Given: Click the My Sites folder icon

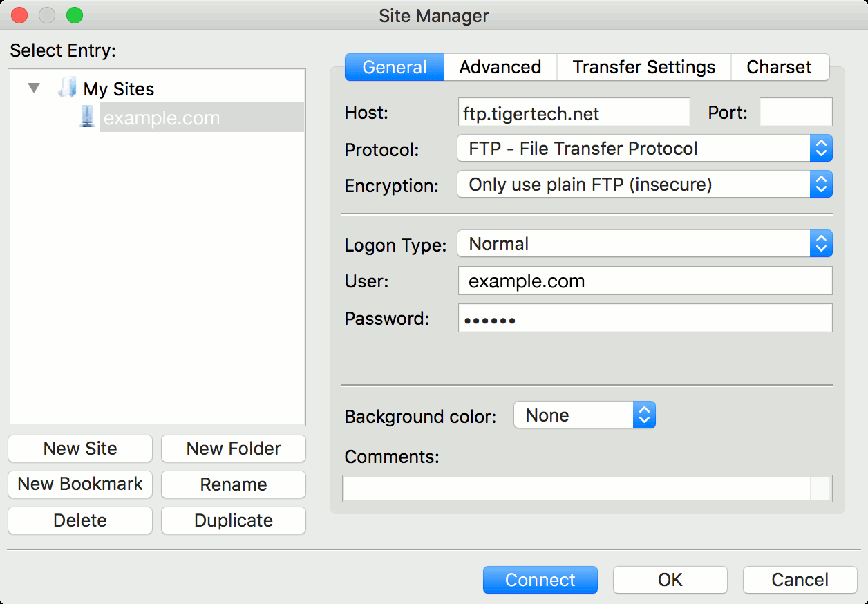Looking at the screenshot, I should click(x=66, y=88).
